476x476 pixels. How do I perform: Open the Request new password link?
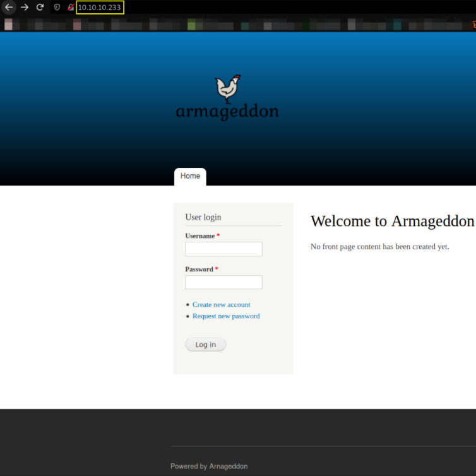[x=226, y=316]
